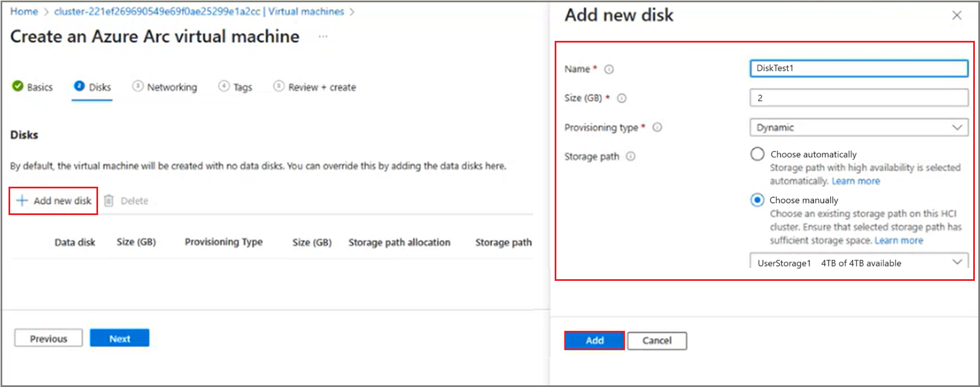Go to the Networking tab
The width and height of the screenshot is (980, 387).
tap(164, 87)
